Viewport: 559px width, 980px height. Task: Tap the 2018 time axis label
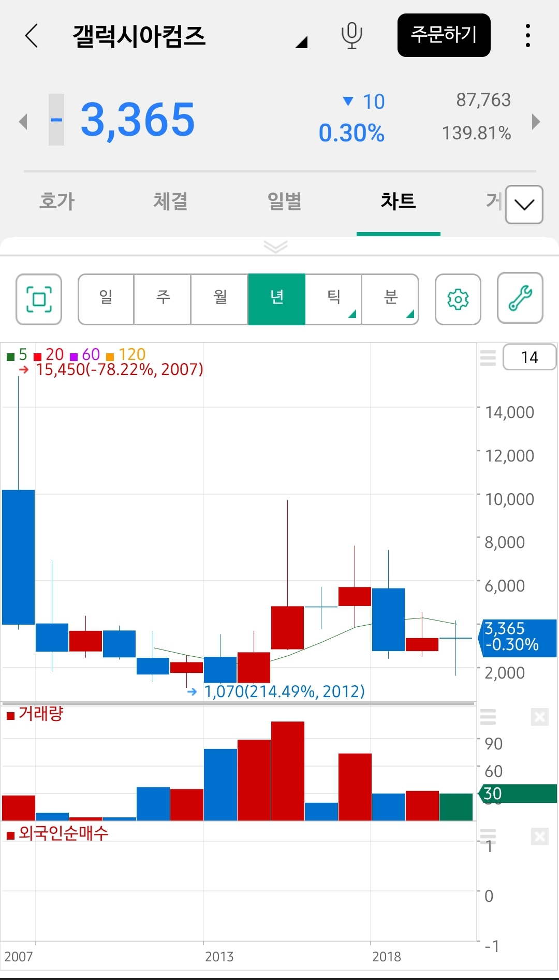(387, 957)
